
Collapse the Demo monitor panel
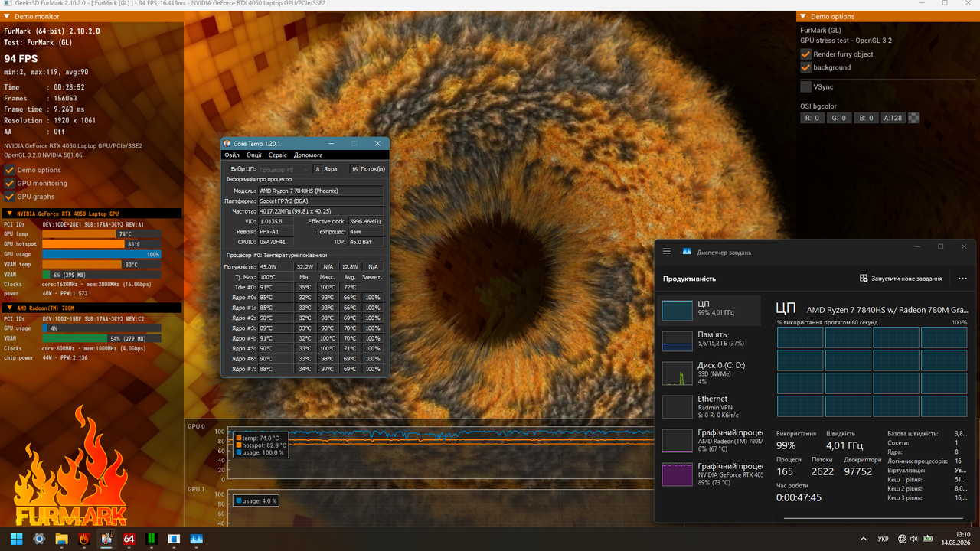[x=7, y=16]
